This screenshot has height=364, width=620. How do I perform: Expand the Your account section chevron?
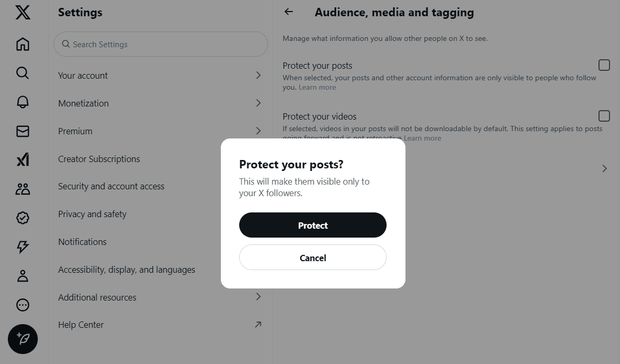pyautogui.click(x=258, y=75)
